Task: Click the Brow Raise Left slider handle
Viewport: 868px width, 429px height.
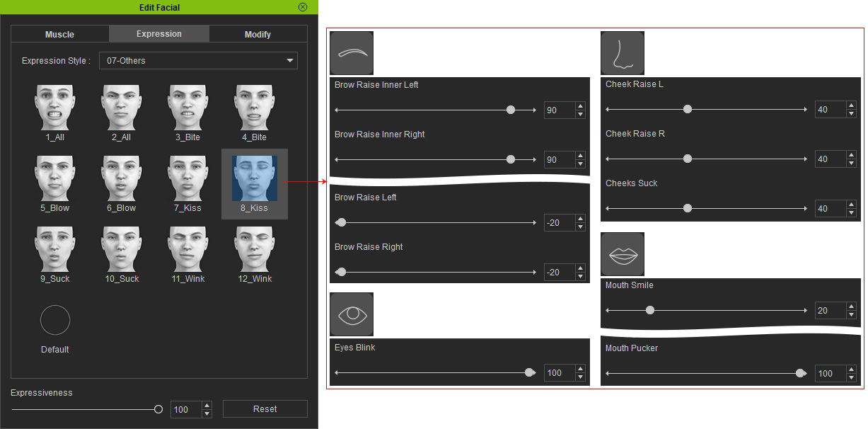Action: point(342,222)
